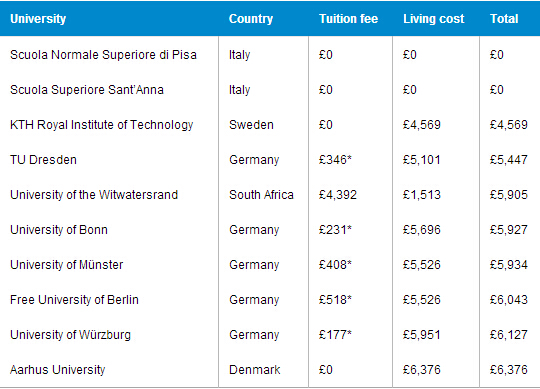Click the £6,376 total for Aarhus
540x389 pixels.
[509, 370]
